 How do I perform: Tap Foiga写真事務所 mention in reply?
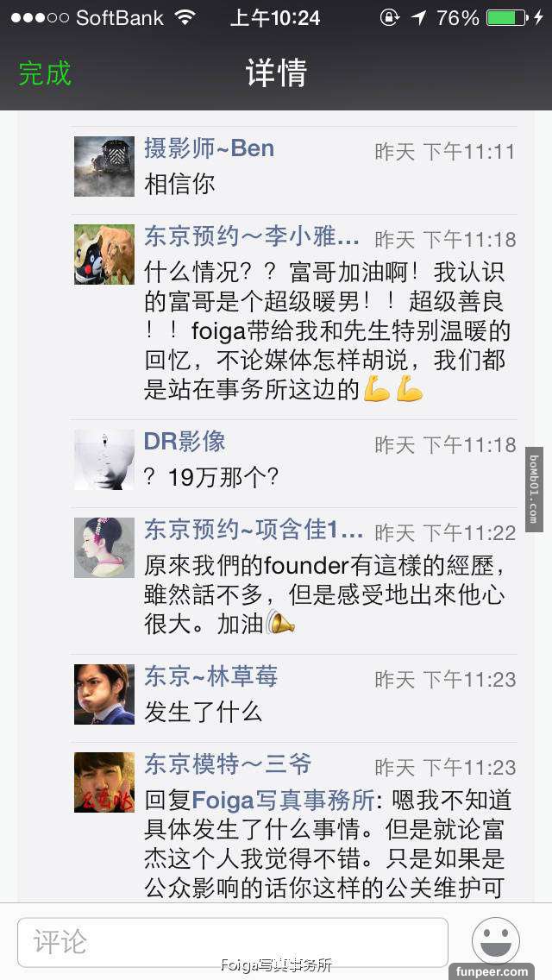pos(283,800)
